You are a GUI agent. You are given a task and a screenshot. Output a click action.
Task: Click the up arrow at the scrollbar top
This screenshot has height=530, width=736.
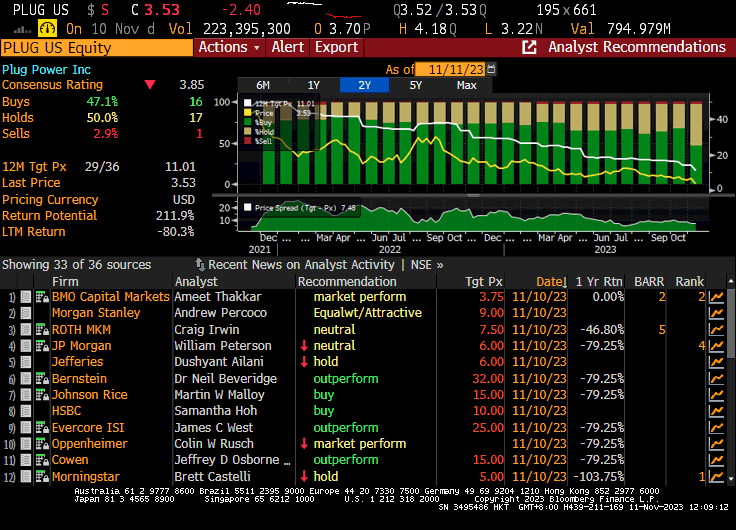pyautogui.click(x=731, y=281)
